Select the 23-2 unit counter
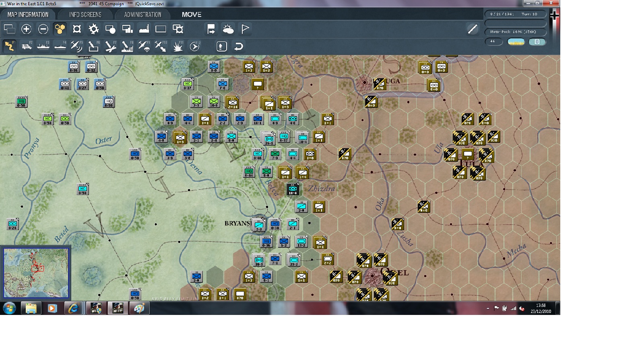The height and width of the screenshot is (362, 644). tap(293, 260)
